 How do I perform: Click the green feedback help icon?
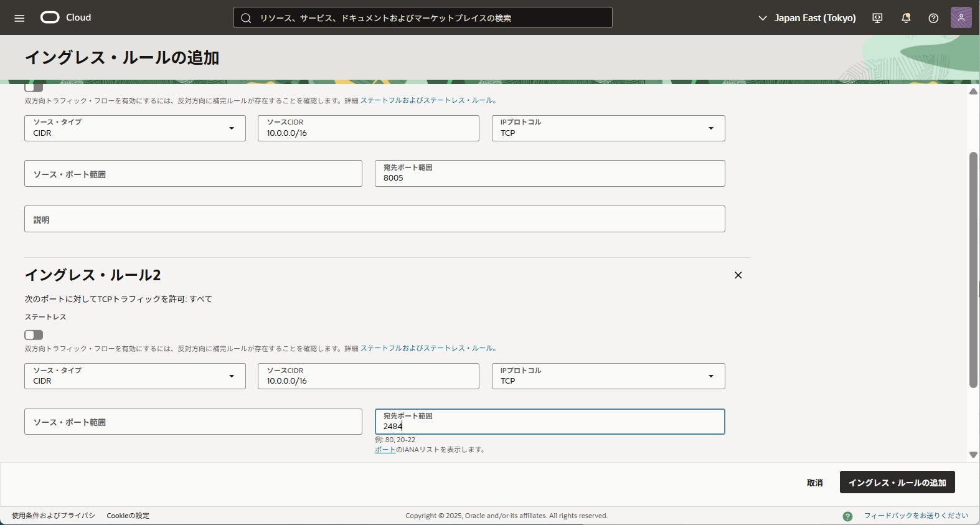pos(847,516)
